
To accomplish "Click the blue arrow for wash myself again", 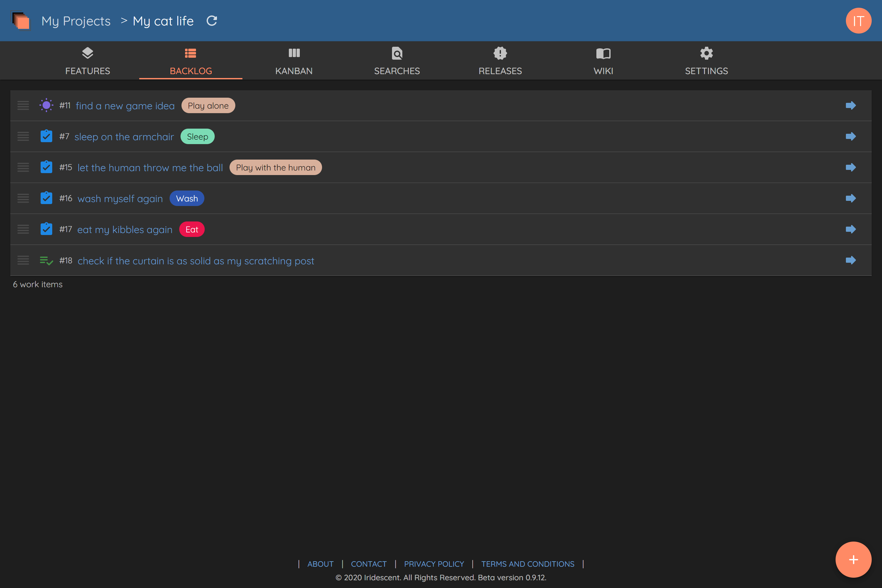I will tap(850, 198).
